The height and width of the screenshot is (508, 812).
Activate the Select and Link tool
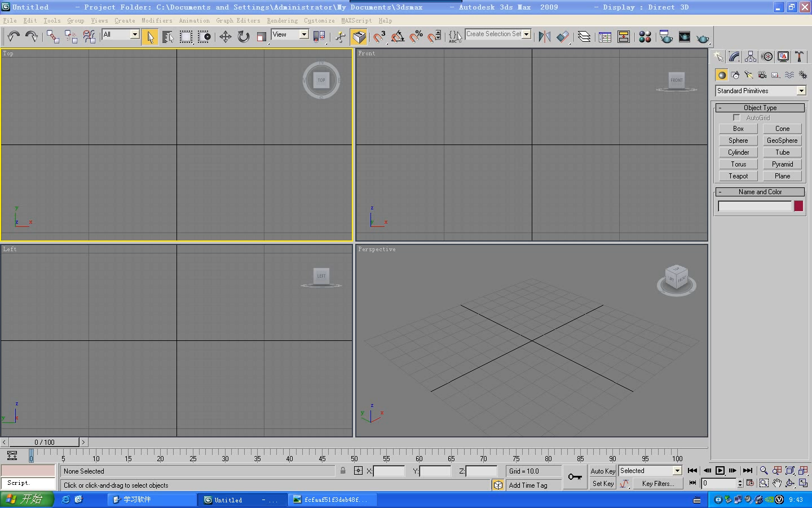[53, 37]
